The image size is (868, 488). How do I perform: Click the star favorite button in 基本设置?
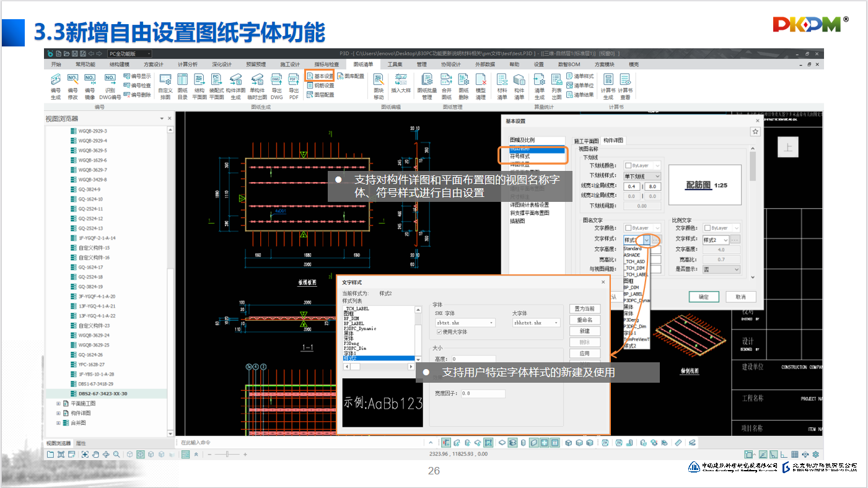(x=755, y=131)
